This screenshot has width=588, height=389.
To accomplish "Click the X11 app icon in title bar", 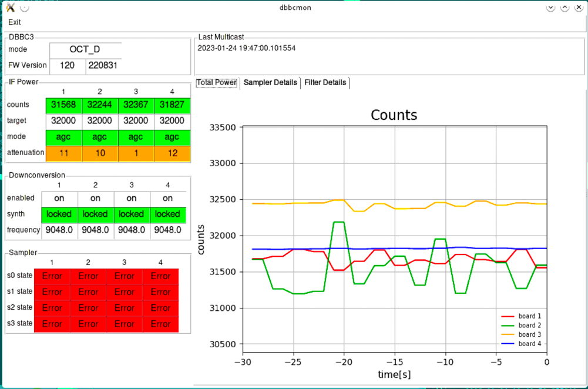I will pyautogui.click(x=11, y=8).
